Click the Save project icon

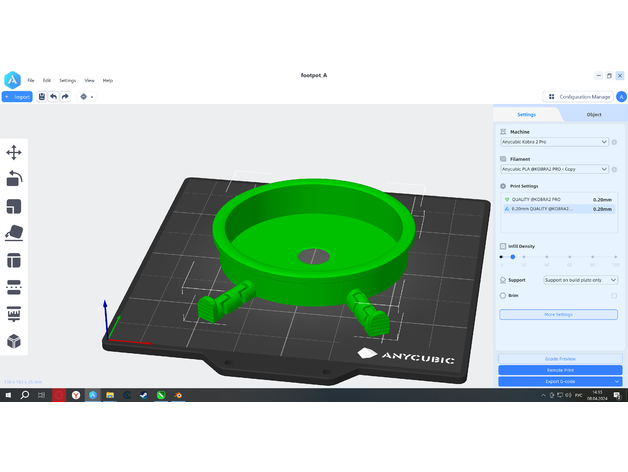point(42,97)
